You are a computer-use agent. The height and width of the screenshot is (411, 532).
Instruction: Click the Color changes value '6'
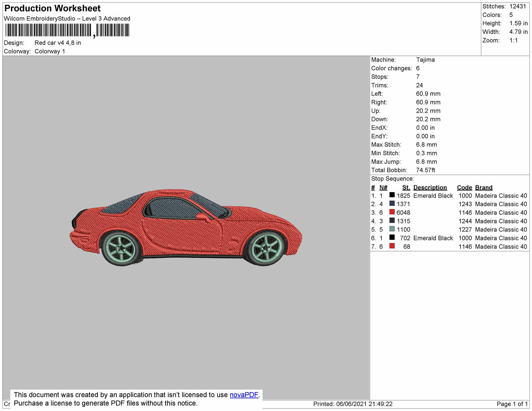[418, 68]
